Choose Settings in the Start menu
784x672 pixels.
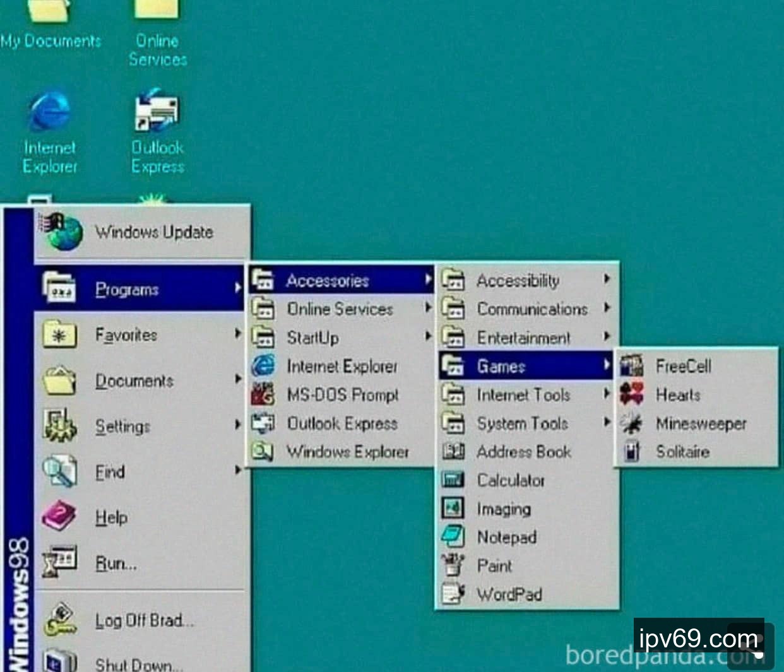[123, 427]
